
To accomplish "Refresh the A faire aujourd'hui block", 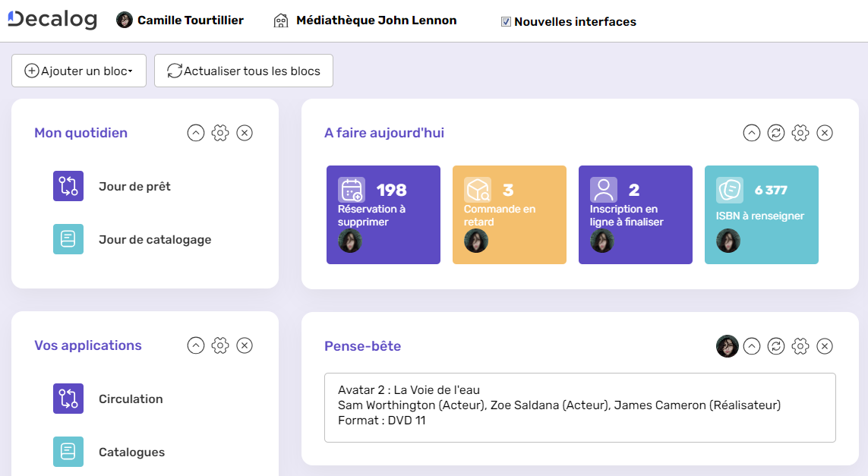I will click(775, 132).
